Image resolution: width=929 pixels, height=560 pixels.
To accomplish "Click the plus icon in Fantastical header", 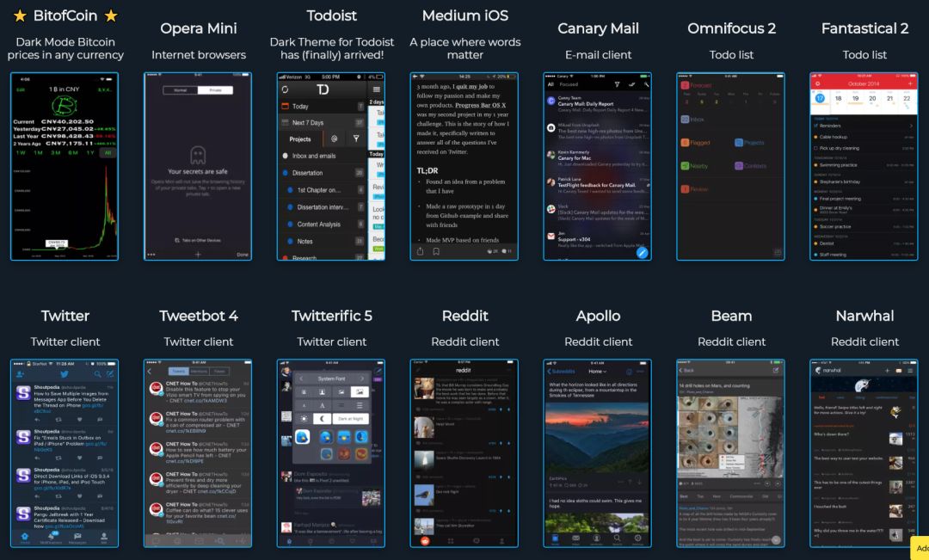I will click(910, 83).
